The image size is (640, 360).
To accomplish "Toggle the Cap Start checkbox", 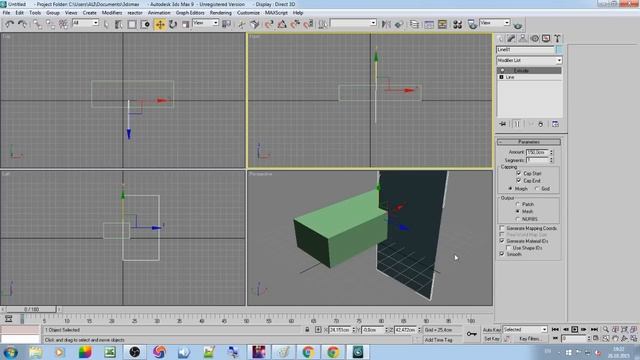I will tap(518, 173).
